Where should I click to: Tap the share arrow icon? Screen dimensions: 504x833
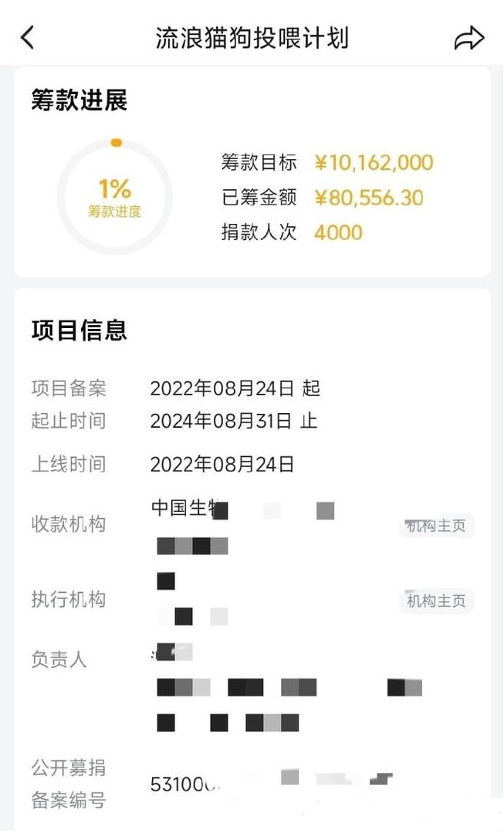468,38
